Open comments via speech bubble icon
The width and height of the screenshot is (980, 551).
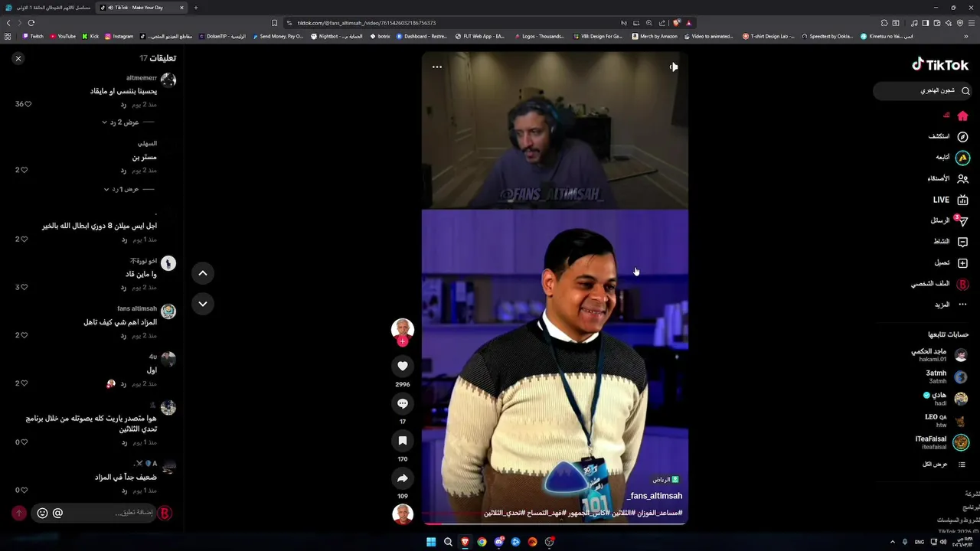(x=403, y=403)
